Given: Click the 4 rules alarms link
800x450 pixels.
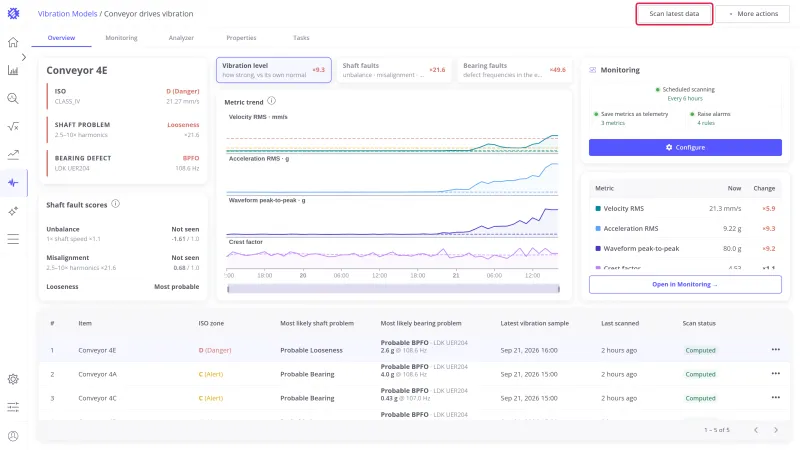Looking at the screenshot, I should point(706,123).
